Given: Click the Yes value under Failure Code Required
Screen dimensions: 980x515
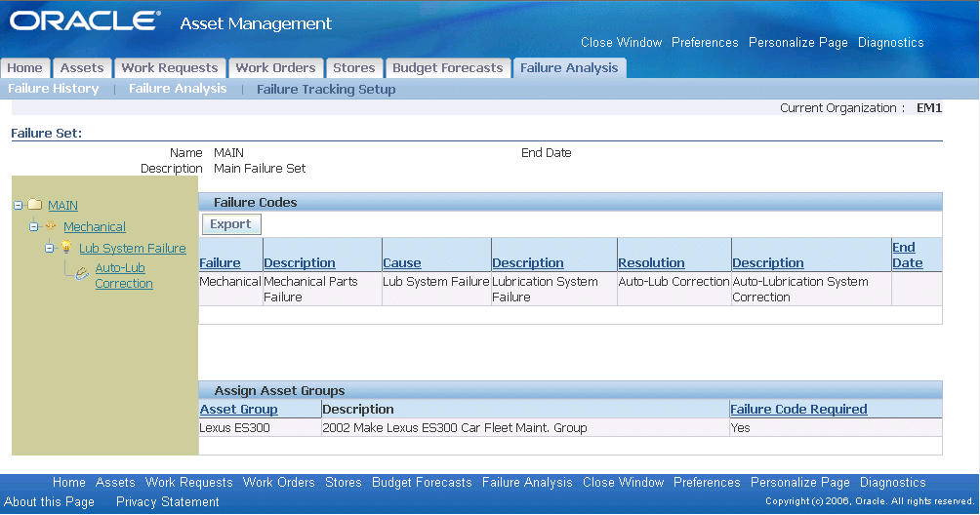Looking at the screenshot, I should tap(740, 427).
